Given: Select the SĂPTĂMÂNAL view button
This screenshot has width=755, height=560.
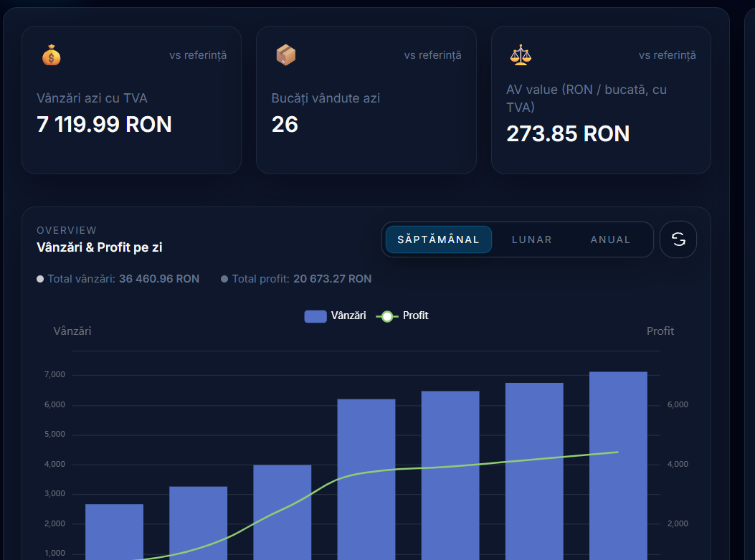Looking at the screenshot, I should click(x=438, y=239).
